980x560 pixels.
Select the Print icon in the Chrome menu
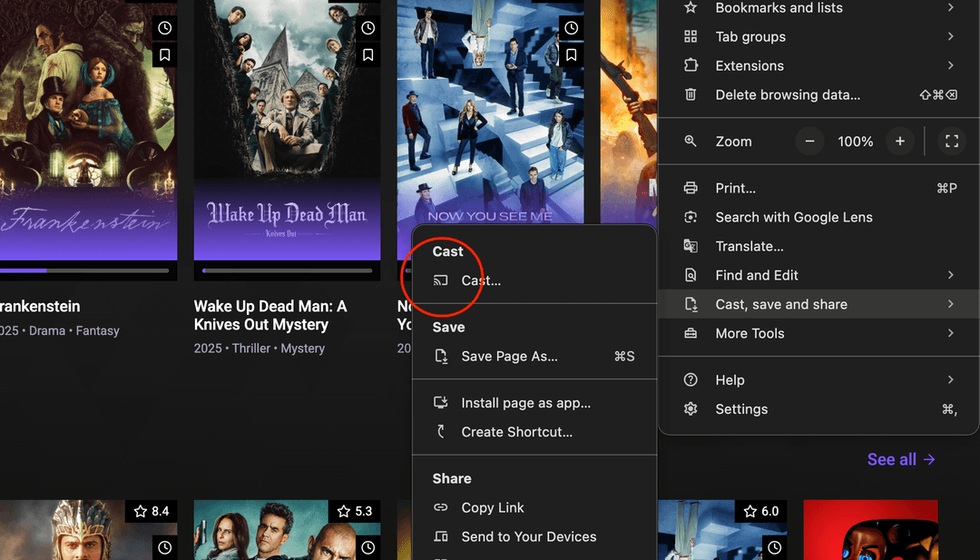coord(691,188)
